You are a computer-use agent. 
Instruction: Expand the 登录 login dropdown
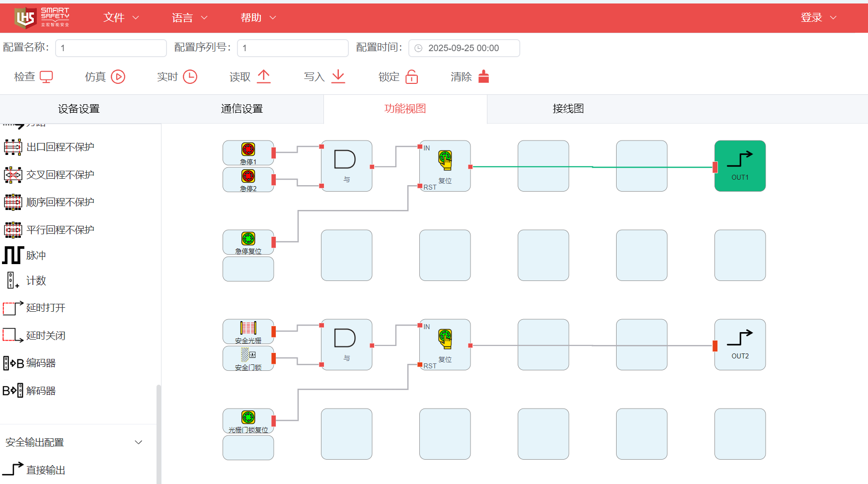click(818, 18)
